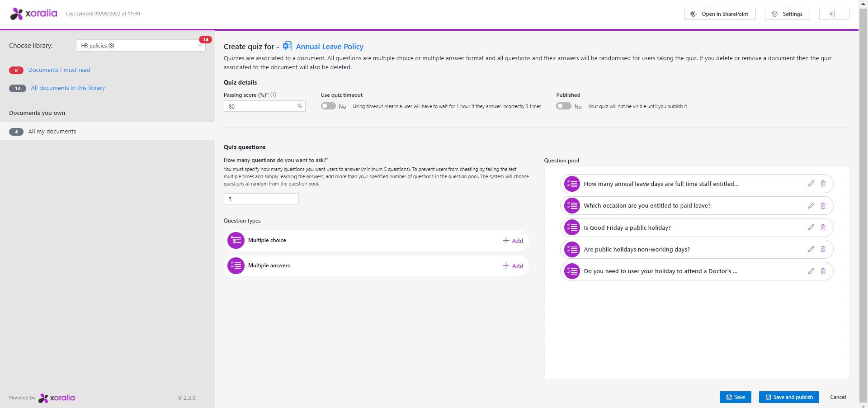Add a Multiple choice question
The width and height of the screenshot is (868, 408).
tap(513, 241)
